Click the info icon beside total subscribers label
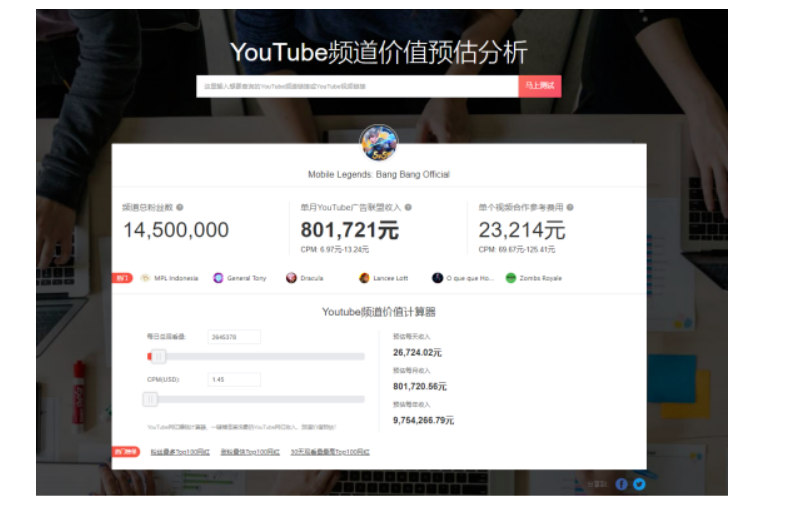Screen dimensions: 789x521 click(180, 207)
